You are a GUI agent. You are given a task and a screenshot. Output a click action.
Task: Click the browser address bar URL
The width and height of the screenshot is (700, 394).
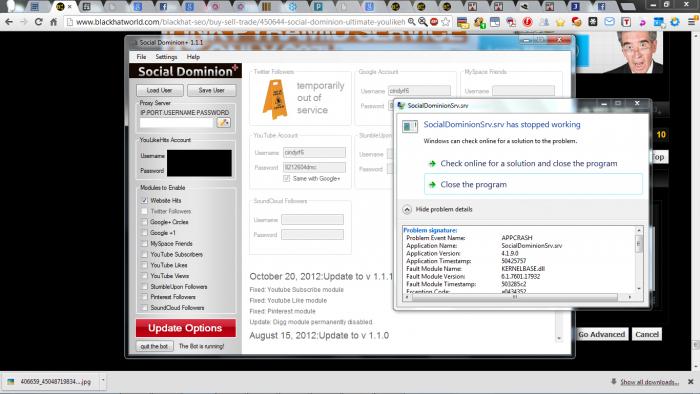tap(241, 21)
